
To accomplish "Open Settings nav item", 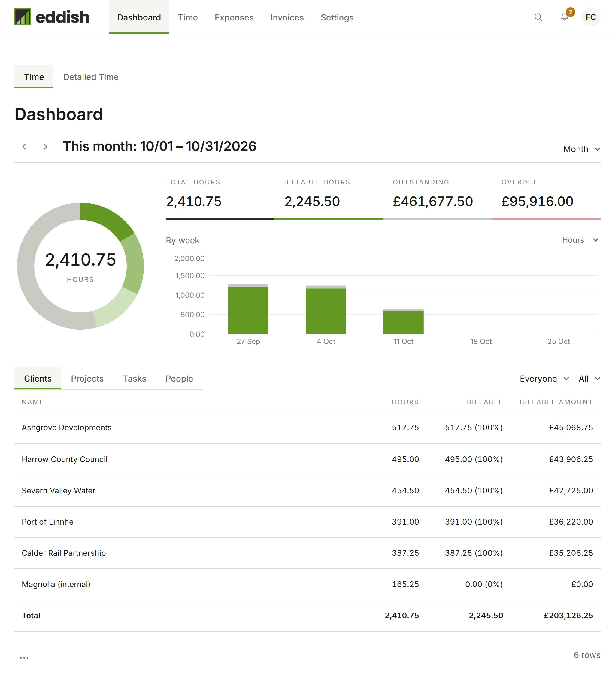I will [x=337, y=17].
